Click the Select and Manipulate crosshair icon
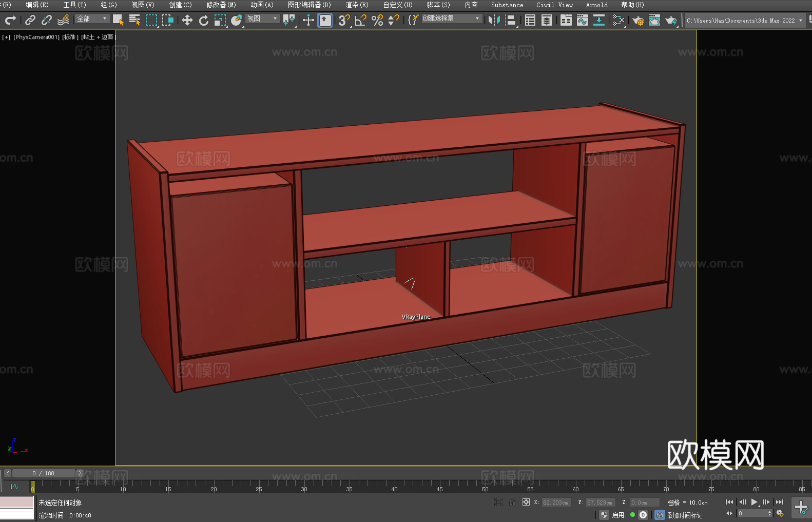Viewport: 812px width, 522px height. point(308,20)
